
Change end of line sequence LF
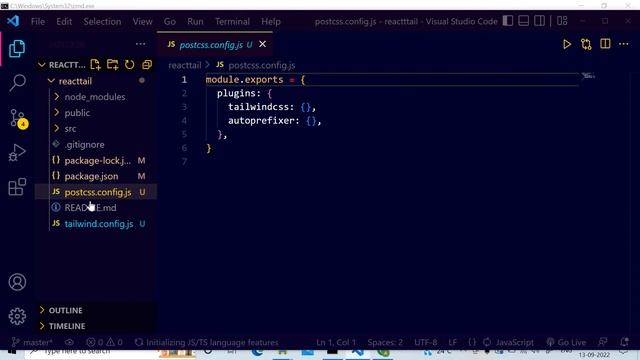[453, 342]
